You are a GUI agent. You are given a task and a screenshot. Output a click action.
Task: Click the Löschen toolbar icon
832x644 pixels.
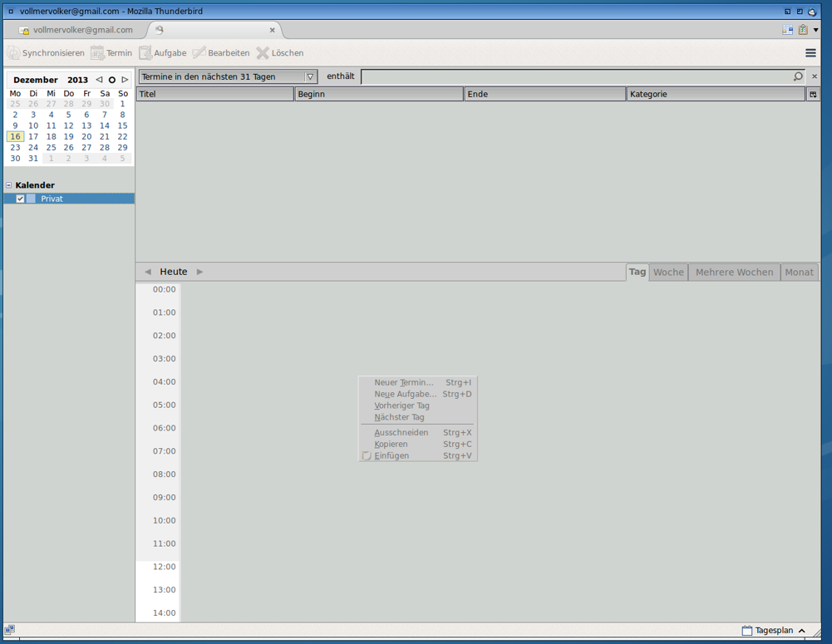(x=263, y=53)
